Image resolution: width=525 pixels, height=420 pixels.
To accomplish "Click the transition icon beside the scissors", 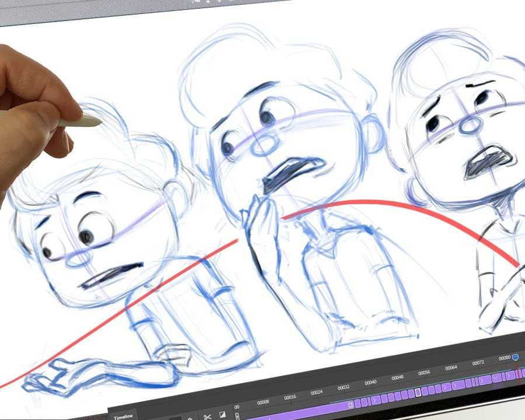I will [222, 415].
